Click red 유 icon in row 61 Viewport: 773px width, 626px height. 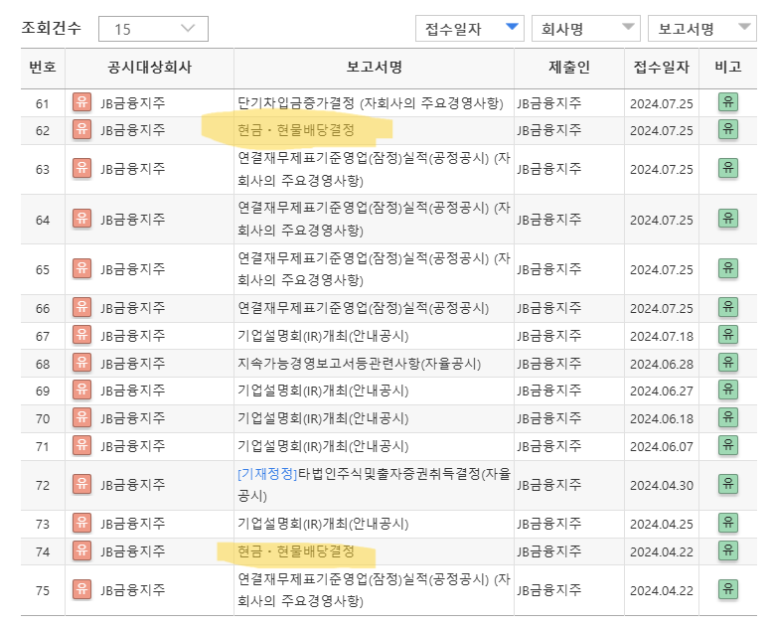[x=82, y=103]
